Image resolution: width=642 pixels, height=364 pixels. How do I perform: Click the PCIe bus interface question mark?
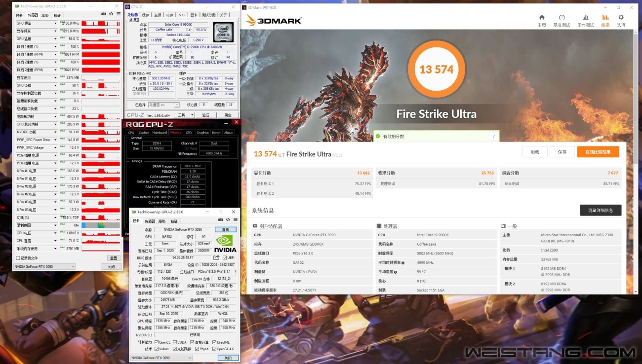click(235, 272)
